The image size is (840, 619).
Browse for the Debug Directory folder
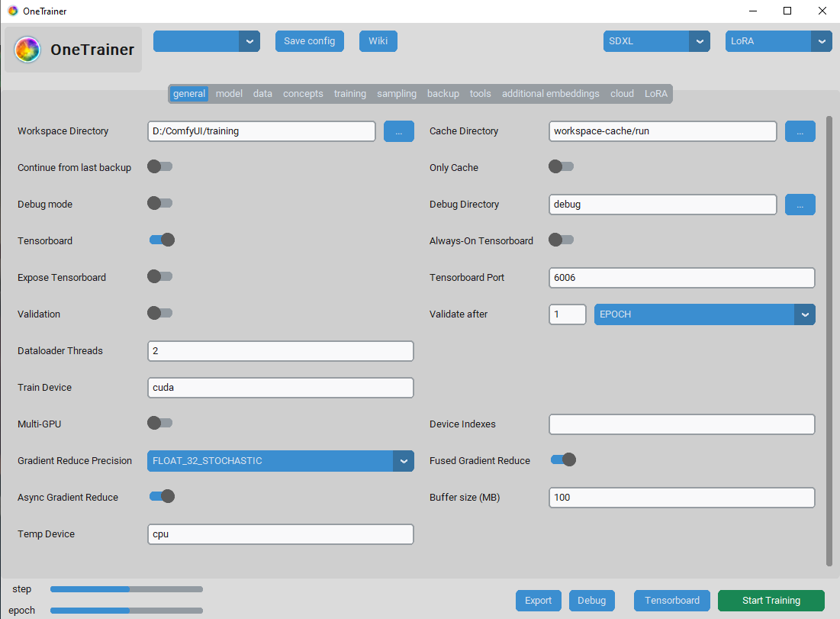tap(800, 205)
